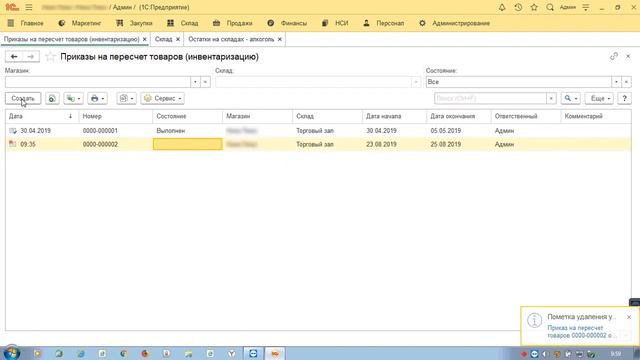Sort by the Ответственный column header
The width and height of the screenshot is (640, 360).
526,116
